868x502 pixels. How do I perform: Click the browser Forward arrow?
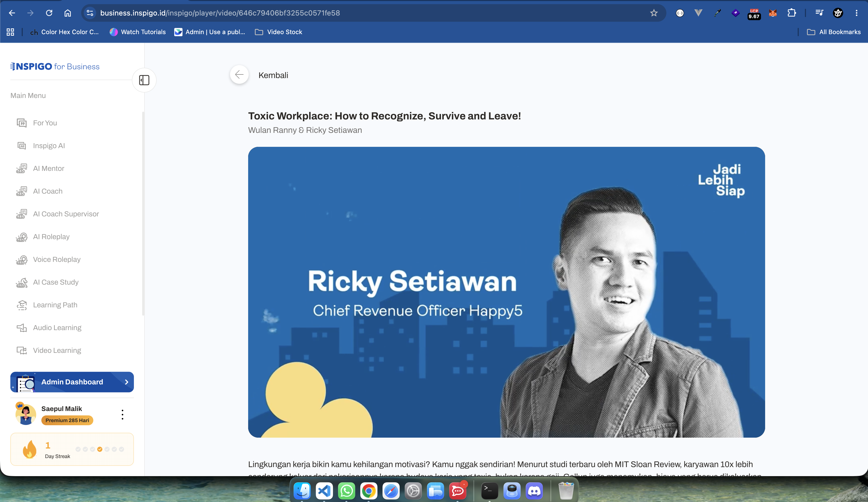[30, 13]
